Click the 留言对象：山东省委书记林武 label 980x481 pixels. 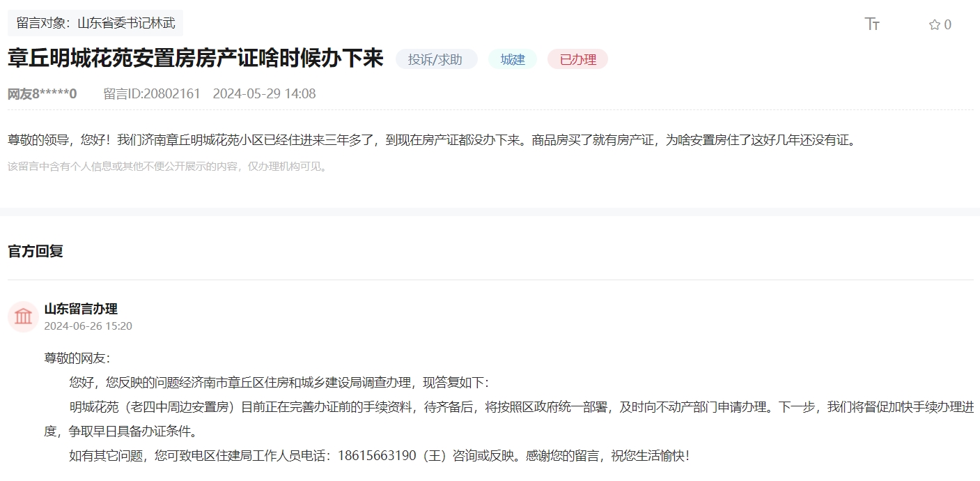(x=95, y=23)
